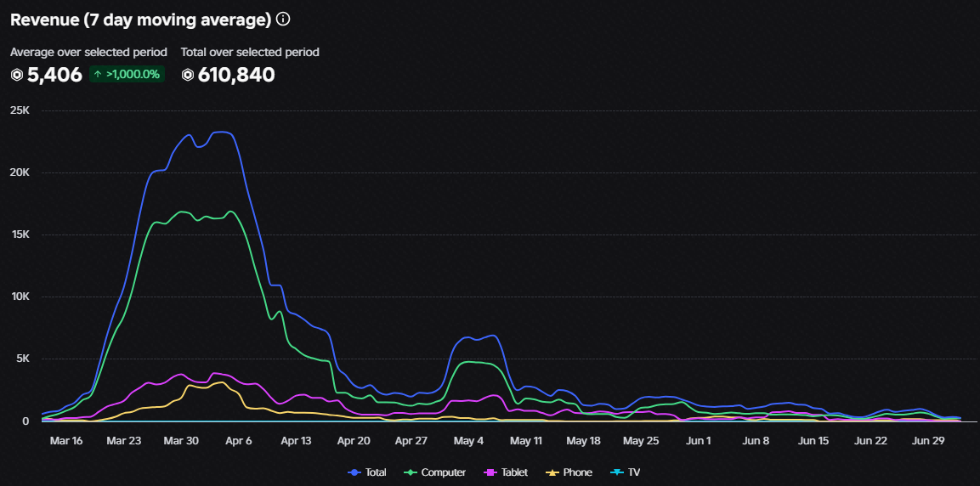Click the green >1,000.0% change badge
Image resolution: width=980 pixels, height=486 pixels.
point(127,74)
